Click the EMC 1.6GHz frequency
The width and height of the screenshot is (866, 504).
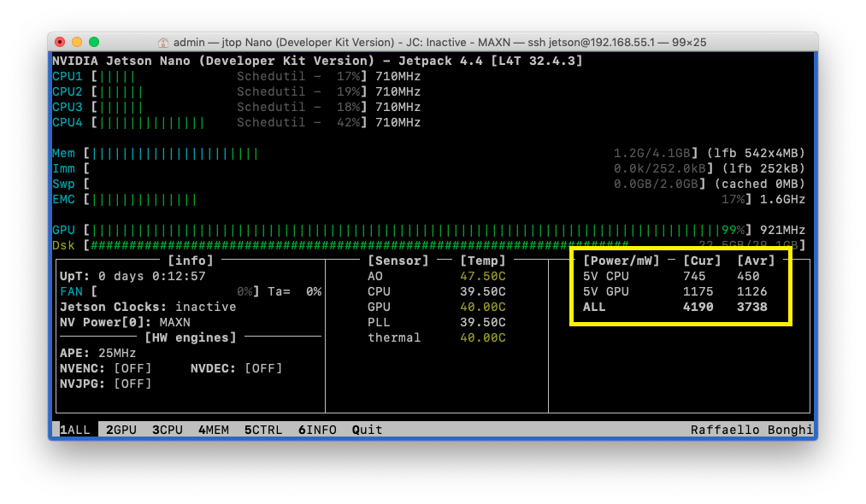pyautogui.click(x=782, y=199)
